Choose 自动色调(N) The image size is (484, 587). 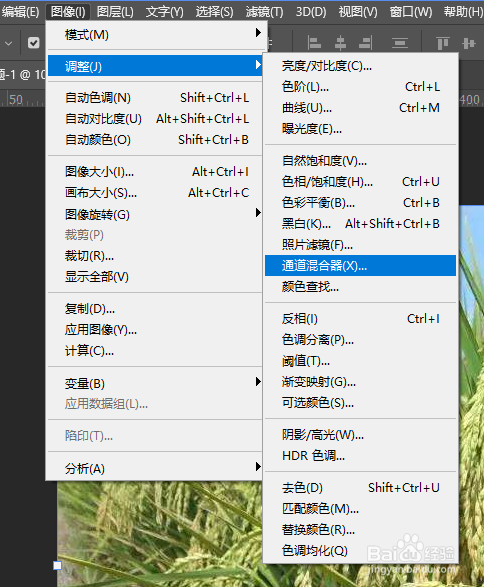[155, 98]
